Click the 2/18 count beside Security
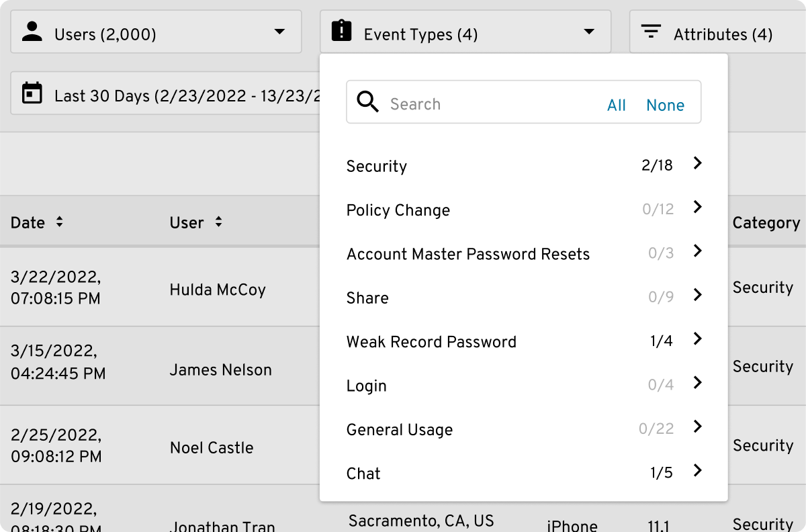806x532 pixels. pyautogui.click(x=657, y=165)
